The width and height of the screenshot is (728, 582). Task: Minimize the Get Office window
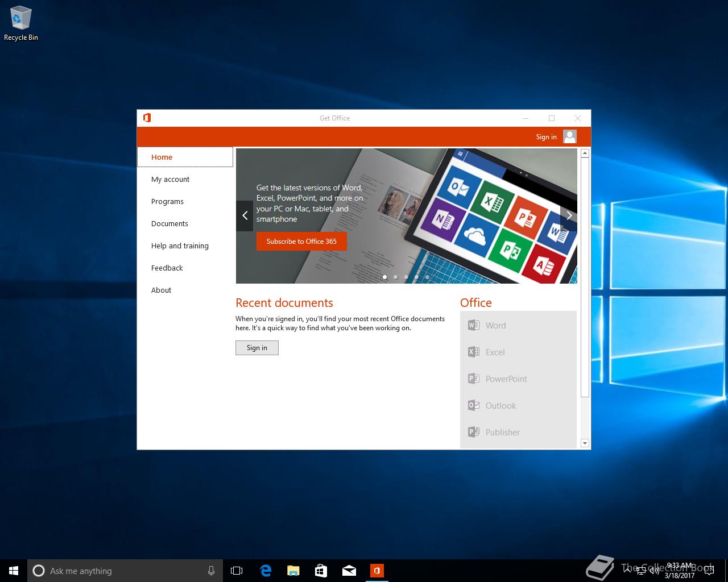(526, 118)
